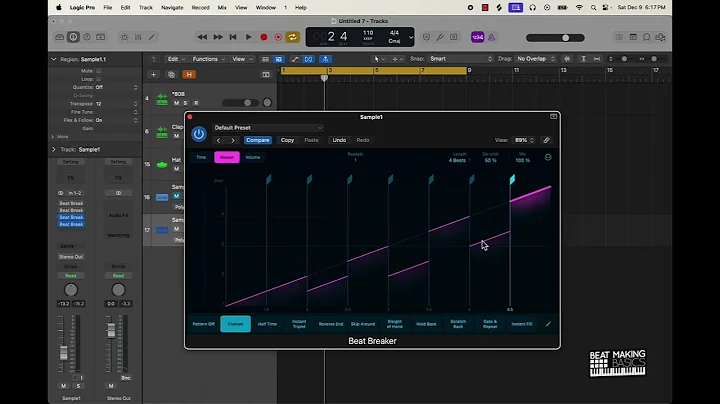This screenshot has width=720, height=404.
Task: Toggle the orange Hide tracks H button
Action: [x=189, y=74]
